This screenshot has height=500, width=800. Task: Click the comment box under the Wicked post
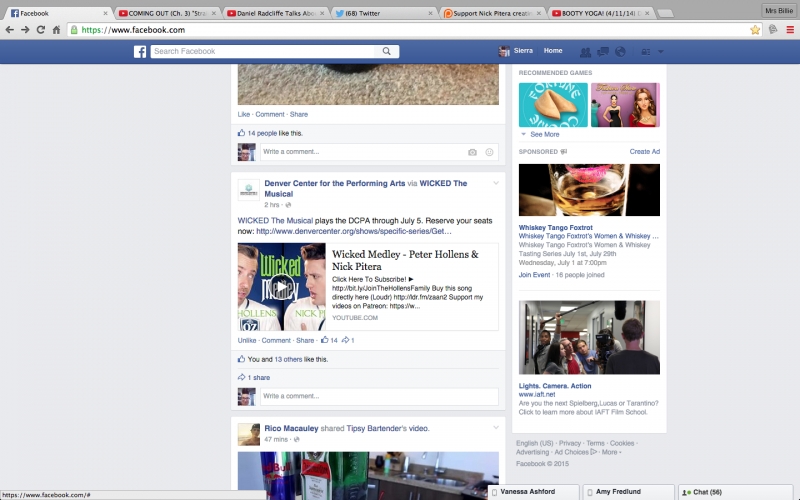tap(379, 396)
